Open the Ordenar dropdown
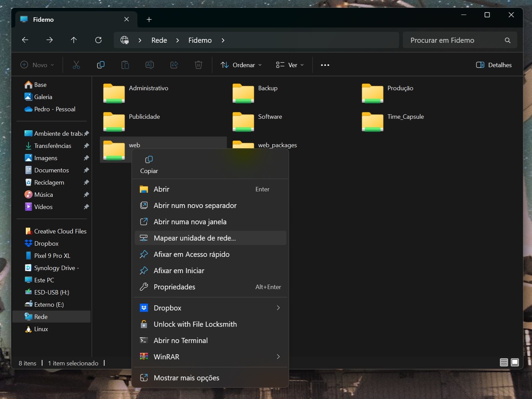Image resolution: width=532 pixels, height=399 pixels. pyautogui.click(x=241, y=65)
